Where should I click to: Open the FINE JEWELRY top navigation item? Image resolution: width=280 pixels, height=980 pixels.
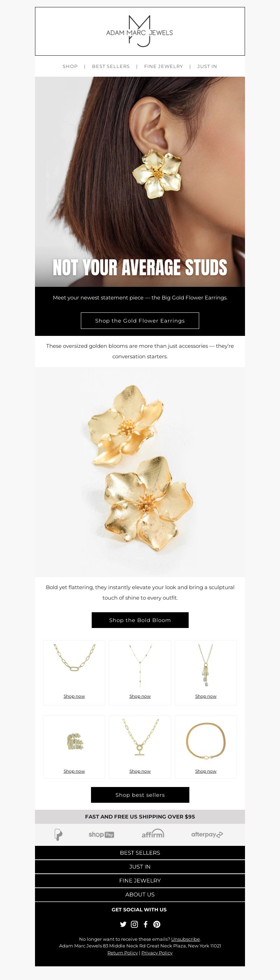163,66
